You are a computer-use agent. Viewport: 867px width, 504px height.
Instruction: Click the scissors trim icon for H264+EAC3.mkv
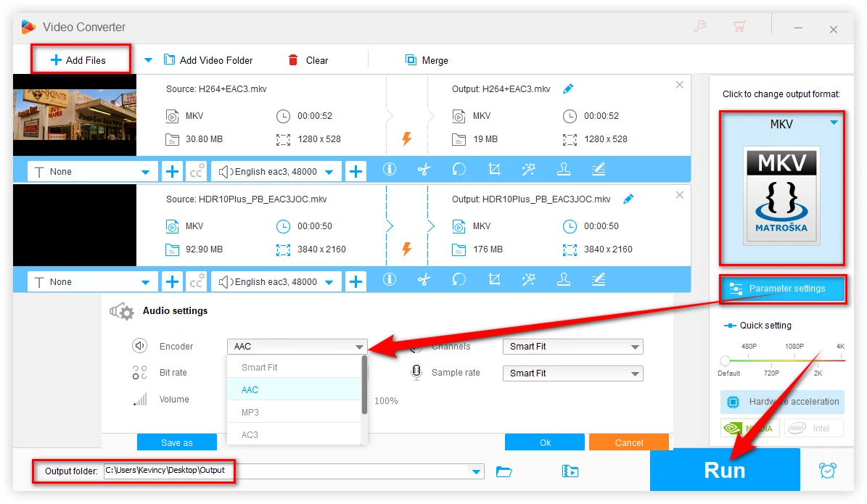[424, 170]
